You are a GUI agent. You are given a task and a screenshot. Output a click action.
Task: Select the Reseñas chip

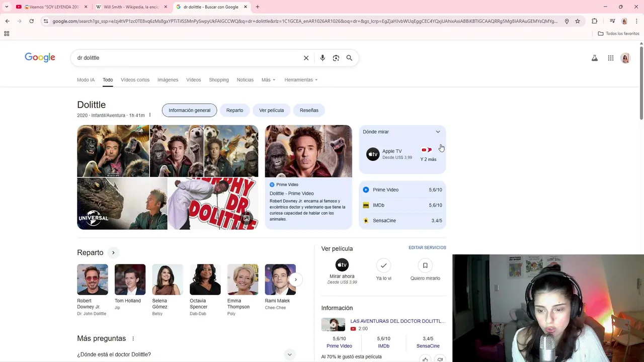(x=309, y=110)
